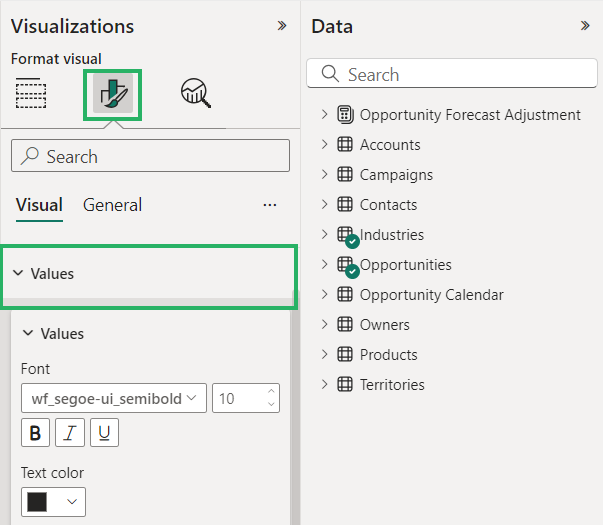The image size is (603, 525).
Task: Open the Text color picker swatch
Action: pos(53,501)
